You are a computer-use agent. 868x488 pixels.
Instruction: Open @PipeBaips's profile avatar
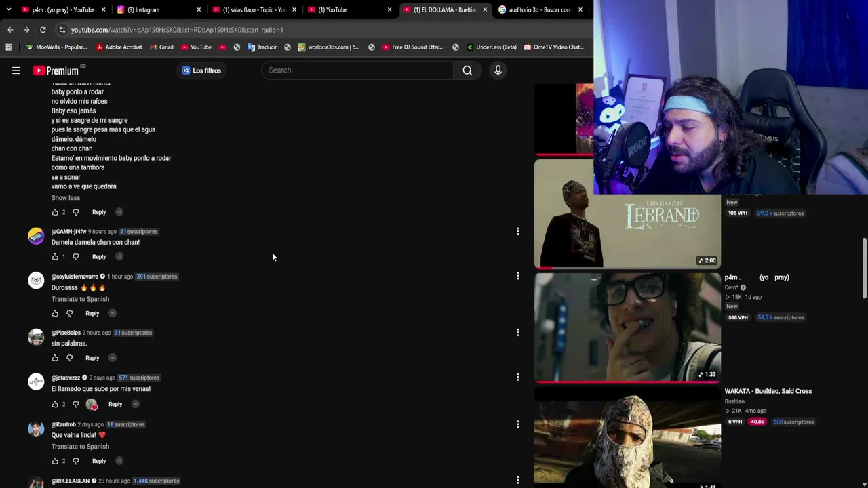pos(36,337)
